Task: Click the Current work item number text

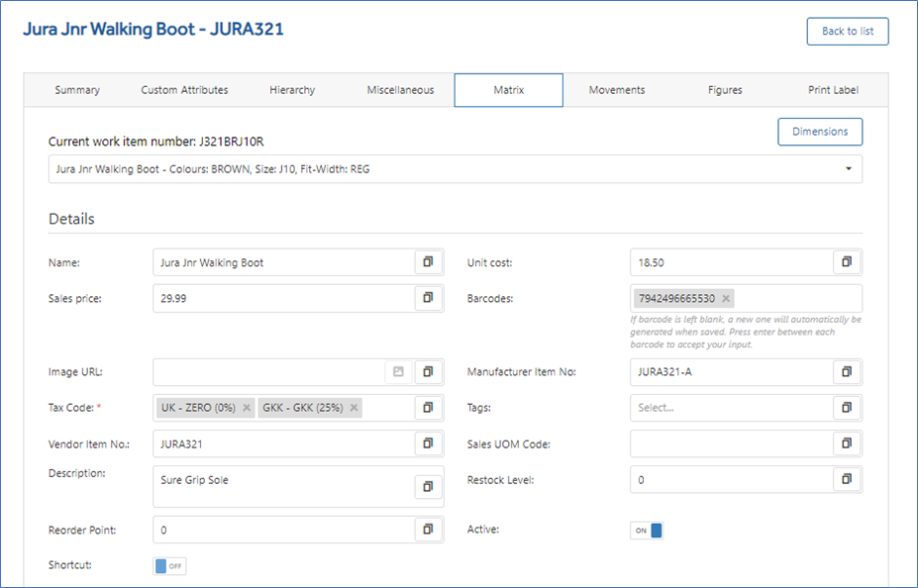Action: pos(156,142)
